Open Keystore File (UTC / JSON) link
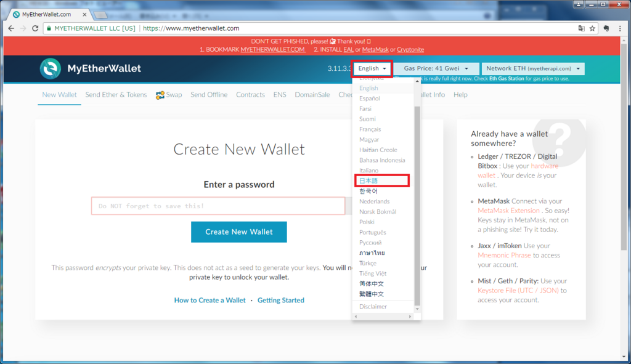The image size is (631, 364). 518,290
